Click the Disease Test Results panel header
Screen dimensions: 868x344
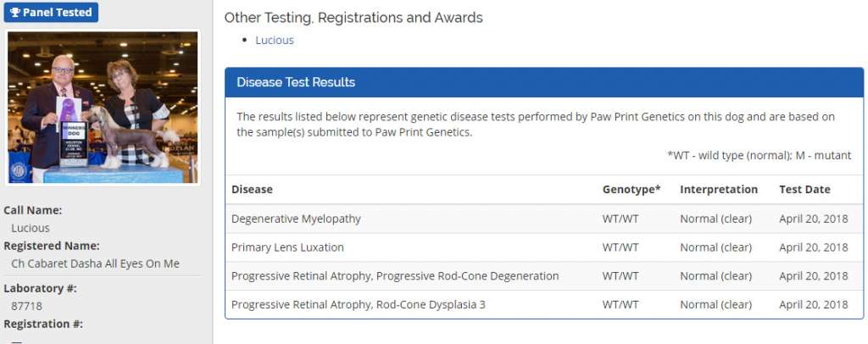(x=296, y=82)
